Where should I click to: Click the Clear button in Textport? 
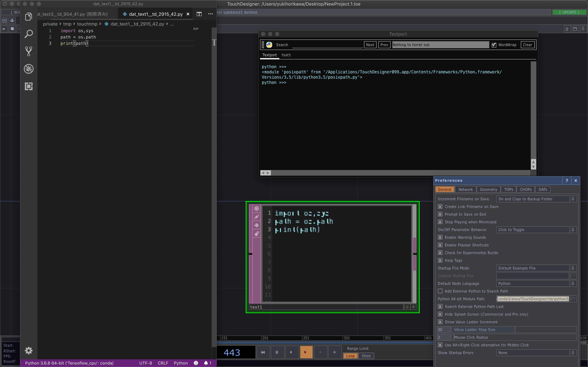click(x=527, y=45)
